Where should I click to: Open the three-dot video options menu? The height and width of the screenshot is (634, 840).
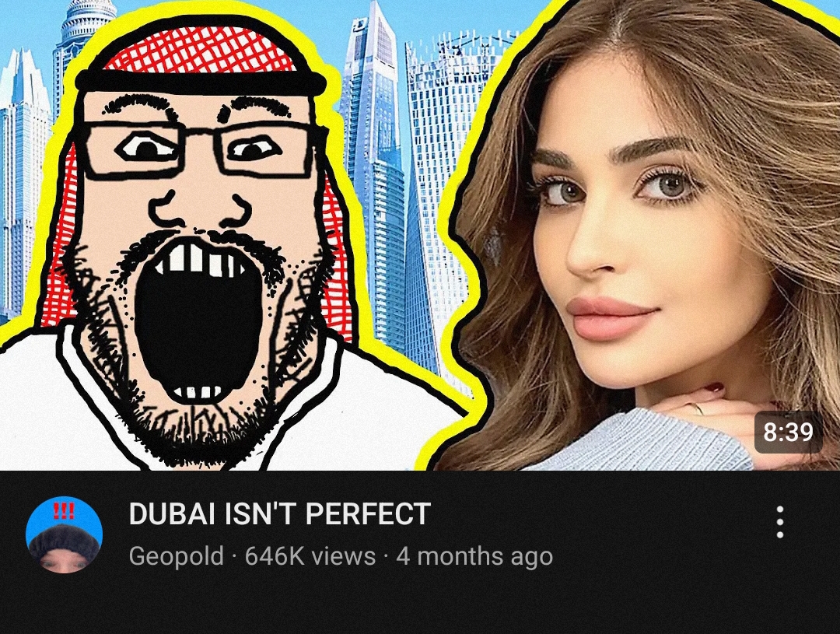click(x=780, y=521)
